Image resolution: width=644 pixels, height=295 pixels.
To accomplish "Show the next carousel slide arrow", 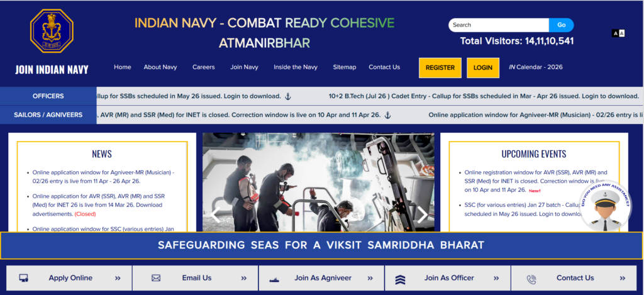I will [x=422, y=214].
